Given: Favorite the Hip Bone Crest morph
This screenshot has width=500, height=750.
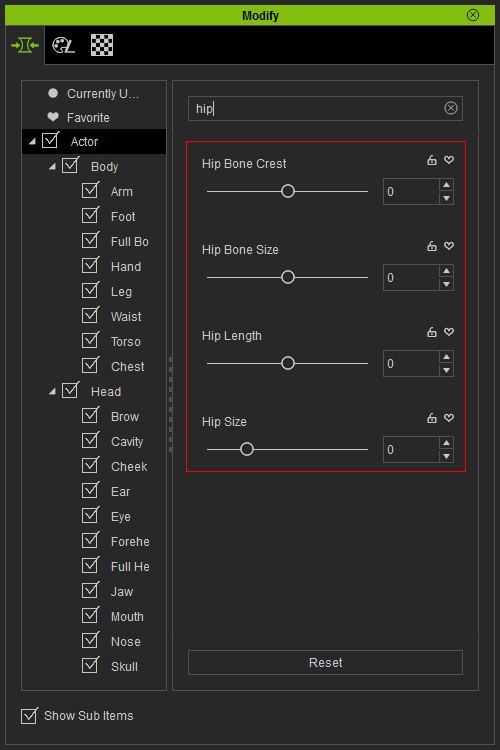Looking at the screenshot, I should point(449,160).
